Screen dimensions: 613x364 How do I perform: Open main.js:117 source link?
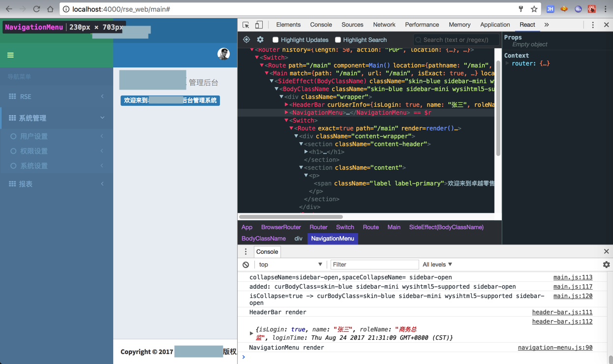573,287
